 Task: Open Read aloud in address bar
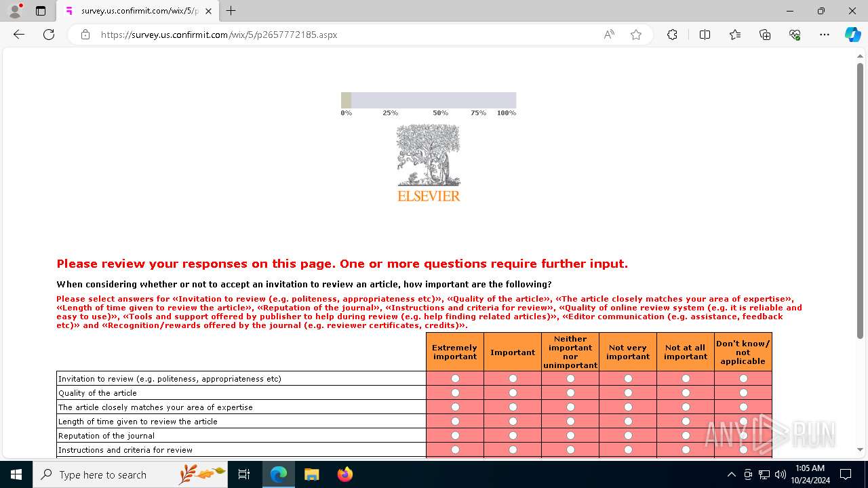tap(609, 35)
